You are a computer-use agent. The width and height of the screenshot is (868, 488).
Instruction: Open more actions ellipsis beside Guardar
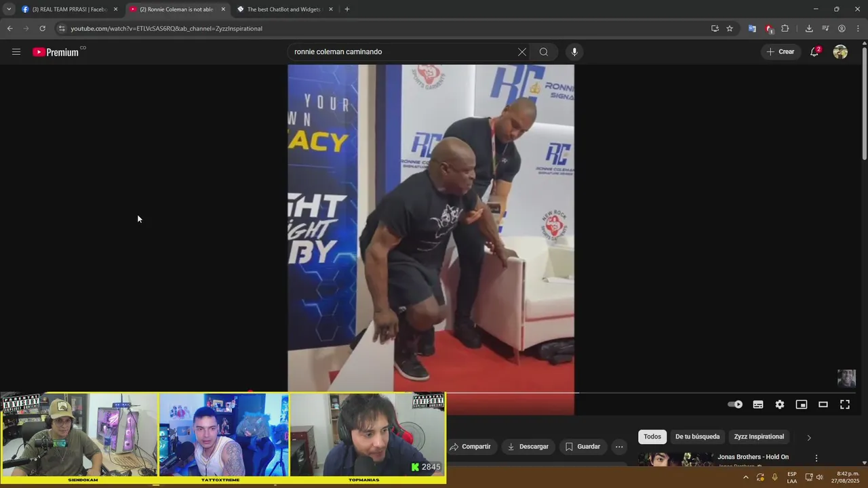point(619,447)
